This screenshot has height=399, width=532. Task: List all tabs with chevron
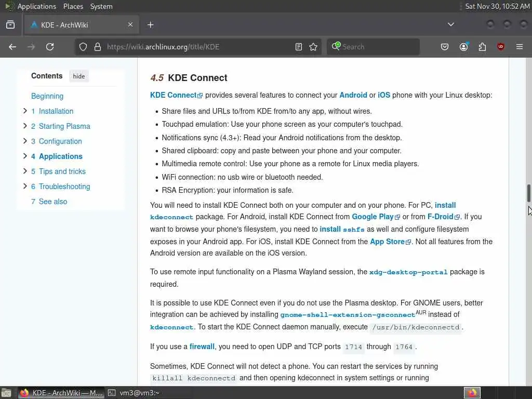(451, 24)
